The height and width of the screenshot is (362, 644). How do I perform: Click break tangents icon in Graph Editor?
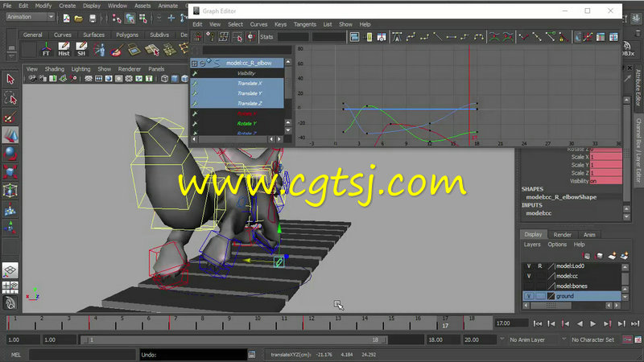click(x=524, y=37)
